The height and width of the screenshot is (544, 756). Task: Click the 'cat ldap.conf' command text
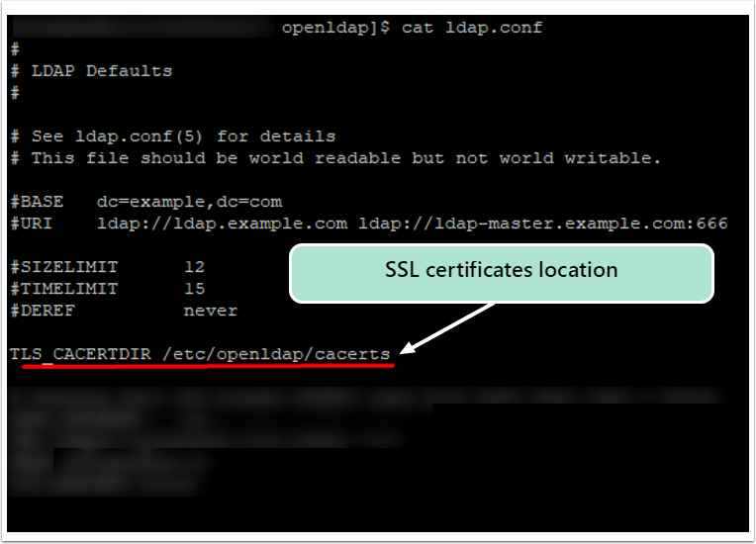tap(472, 28)
